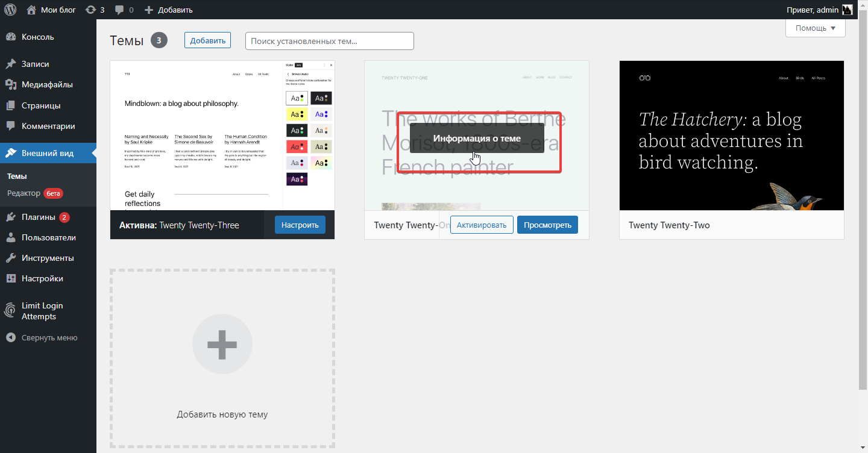Click the Пользователи user icon
Screen dimensions: 868x453
[11, 237]
